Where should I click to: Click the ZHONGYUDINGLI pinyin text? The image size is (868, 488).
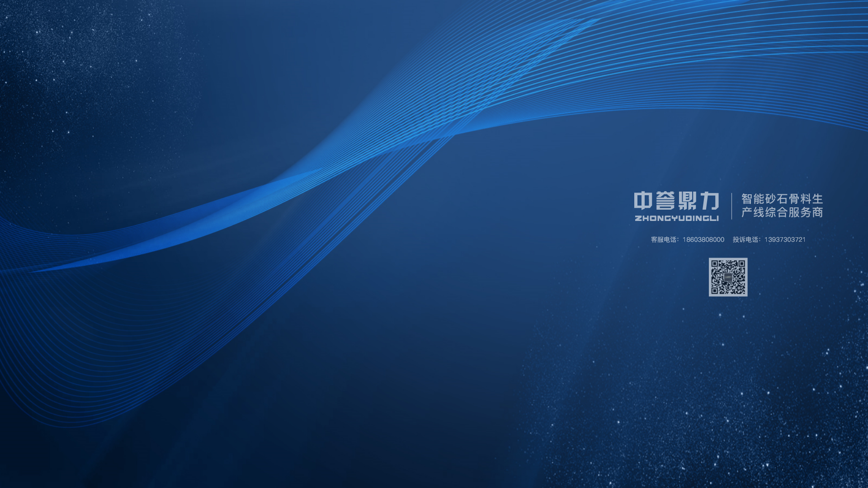tap(676, 219)
